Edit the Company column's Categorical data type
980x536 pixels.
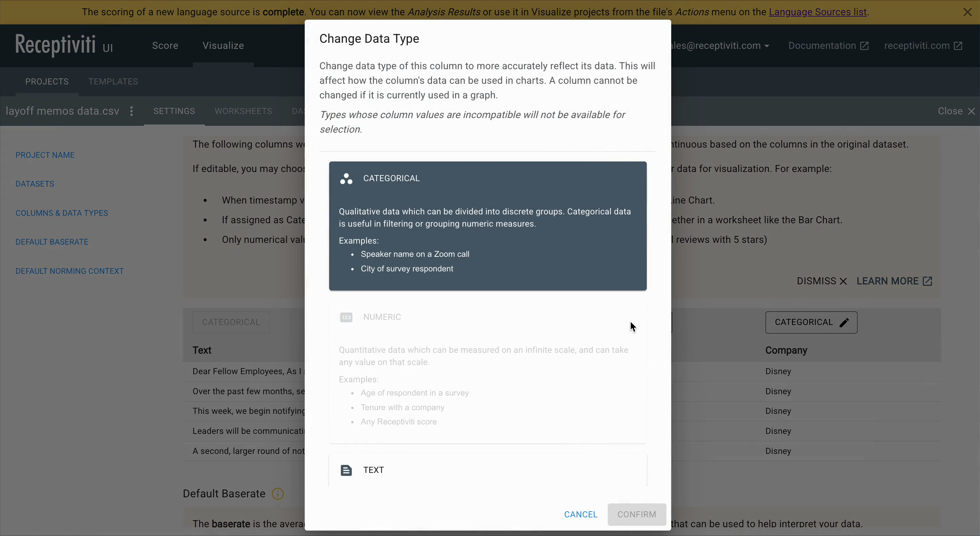844,322
